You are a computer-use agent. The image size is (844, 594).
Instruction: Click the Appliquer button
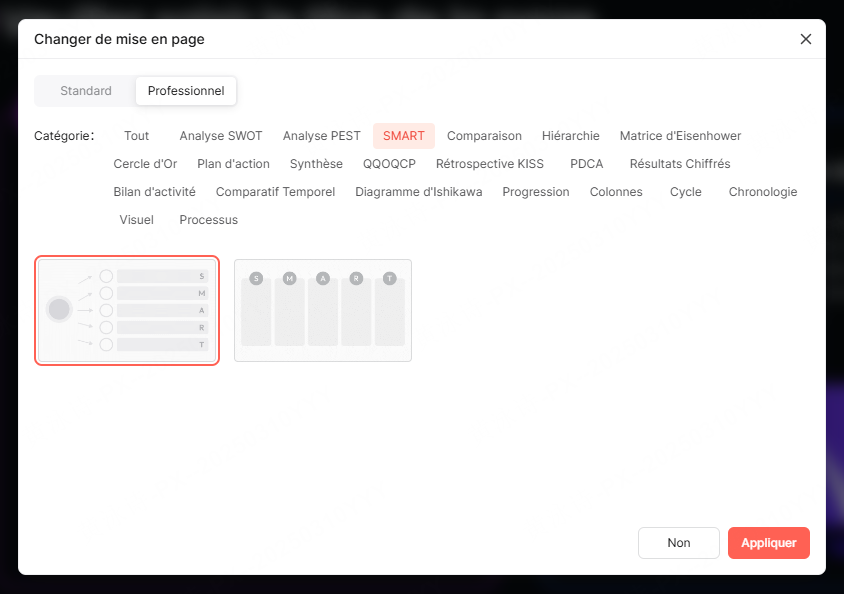click(768, 542)
